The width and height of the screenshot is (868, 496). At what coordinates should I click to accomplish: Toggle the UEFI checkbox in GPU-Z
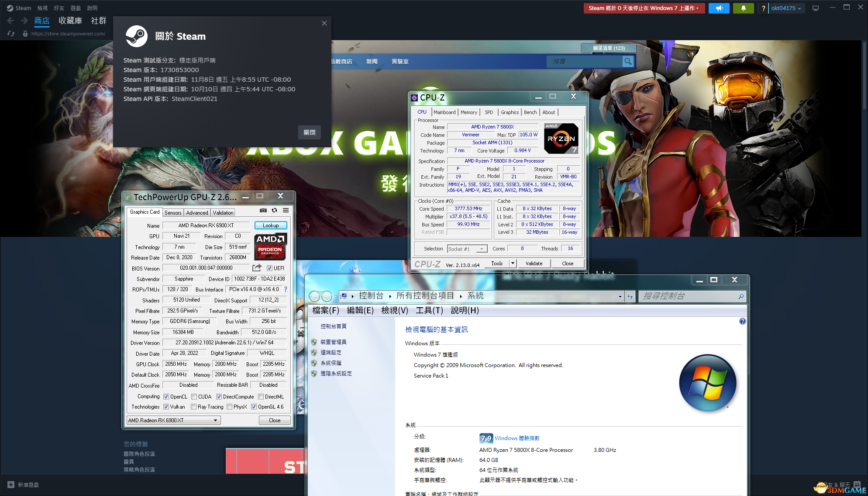(269, 268)
